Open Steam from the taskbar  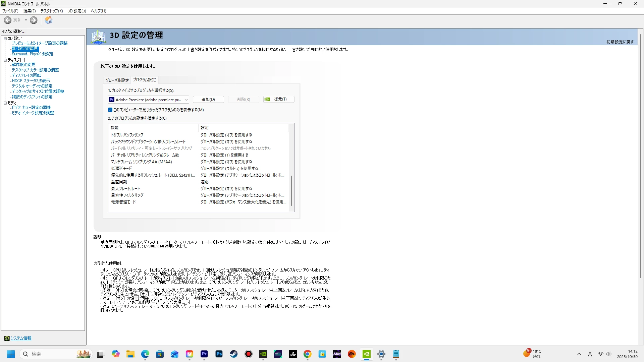[234, 354]
